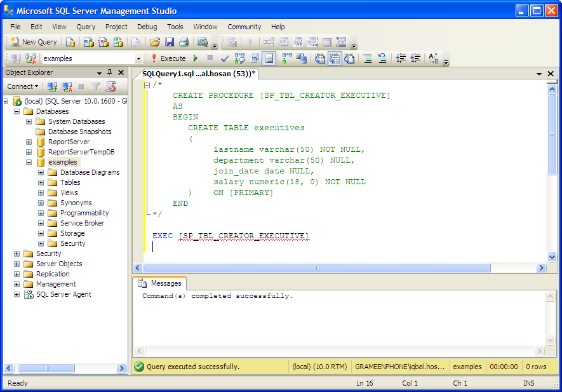Toggle Include Client Statistics
This screenshot has height=392, width=562.
point(302,58)
